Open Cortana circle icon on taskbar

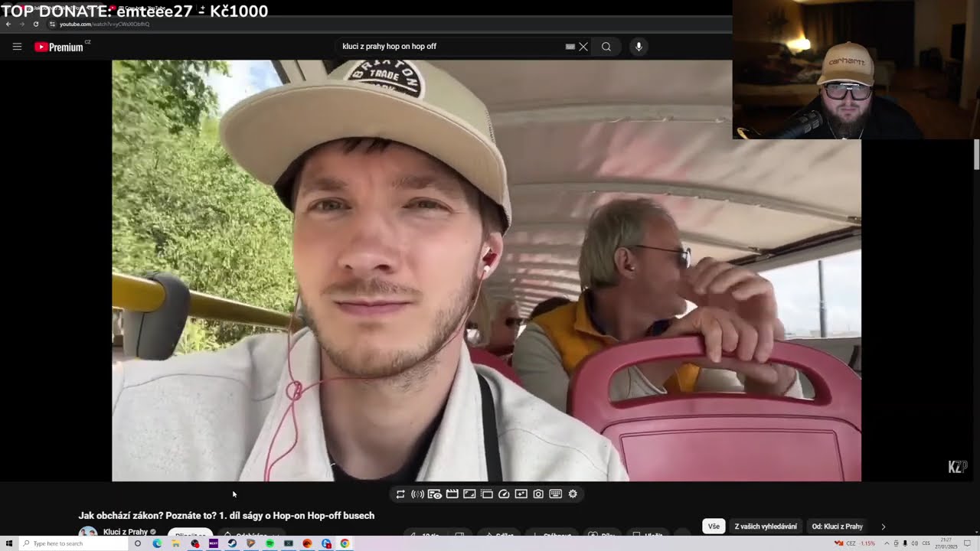pyautogui.click(x=138, y=543)
